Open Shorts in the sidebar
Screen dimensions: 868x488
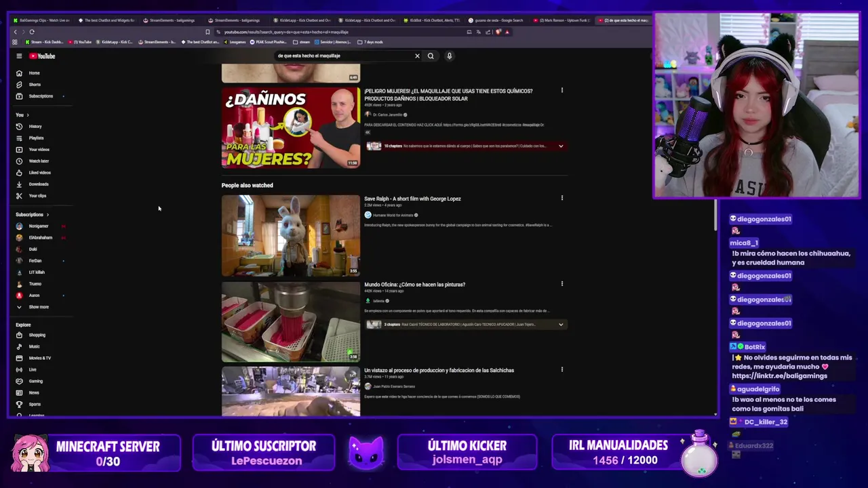[27, 85]
